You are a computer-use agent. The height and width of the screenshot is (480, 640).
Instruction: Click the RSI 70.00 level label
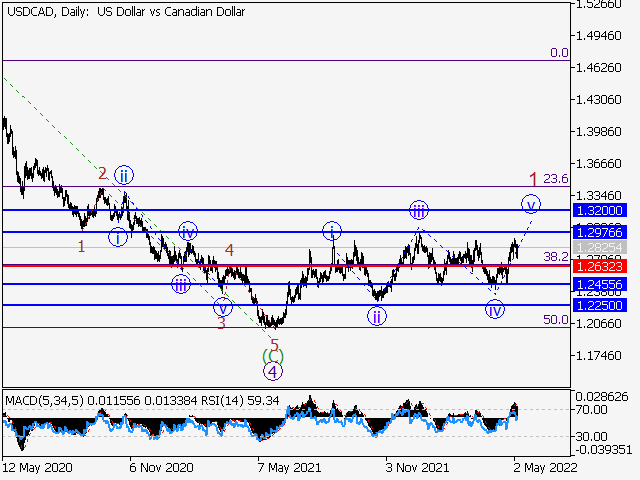point(589,410)
